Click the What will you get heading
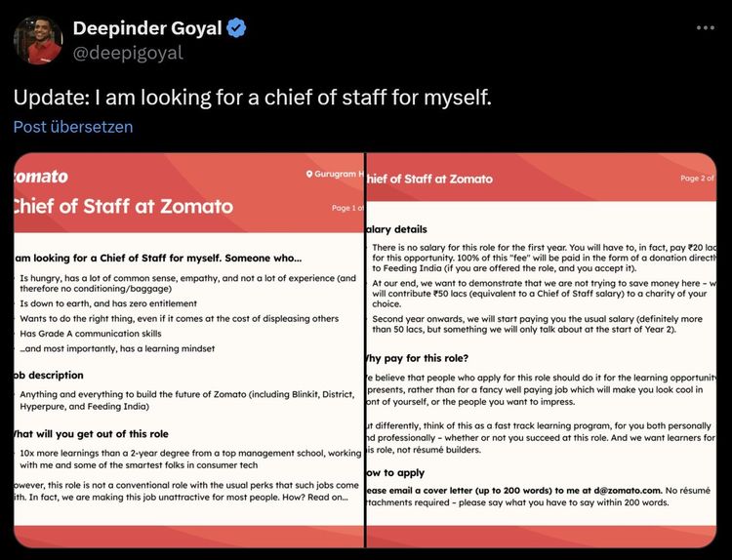 point(90,433)
